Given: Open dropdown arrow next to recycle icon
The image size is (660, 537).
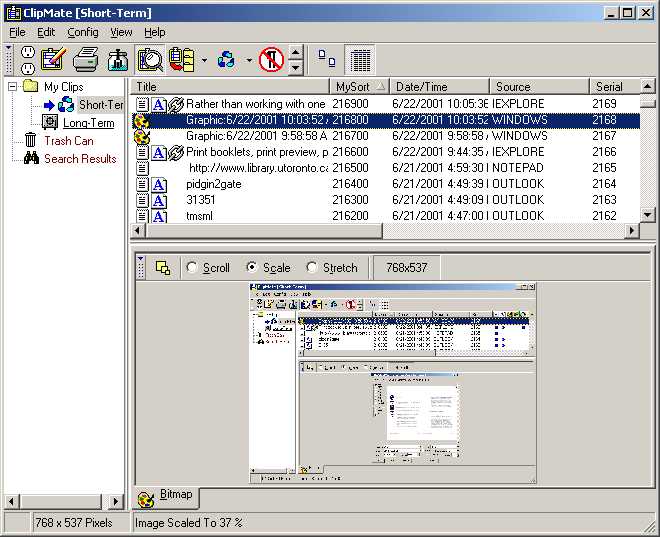Looking at the screenshot, I should (x=249, y=60).
